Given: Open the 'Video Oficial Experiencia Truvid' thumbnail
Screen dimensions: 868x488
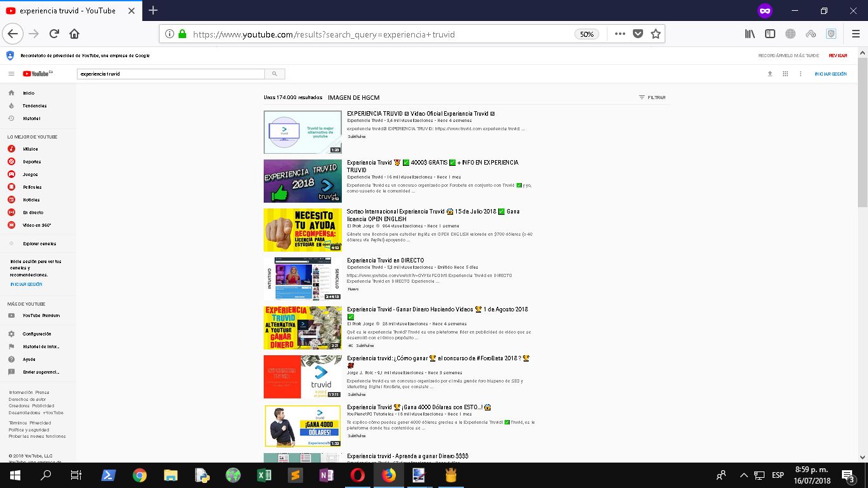Looking at the screenshot, I should [302, 132].
